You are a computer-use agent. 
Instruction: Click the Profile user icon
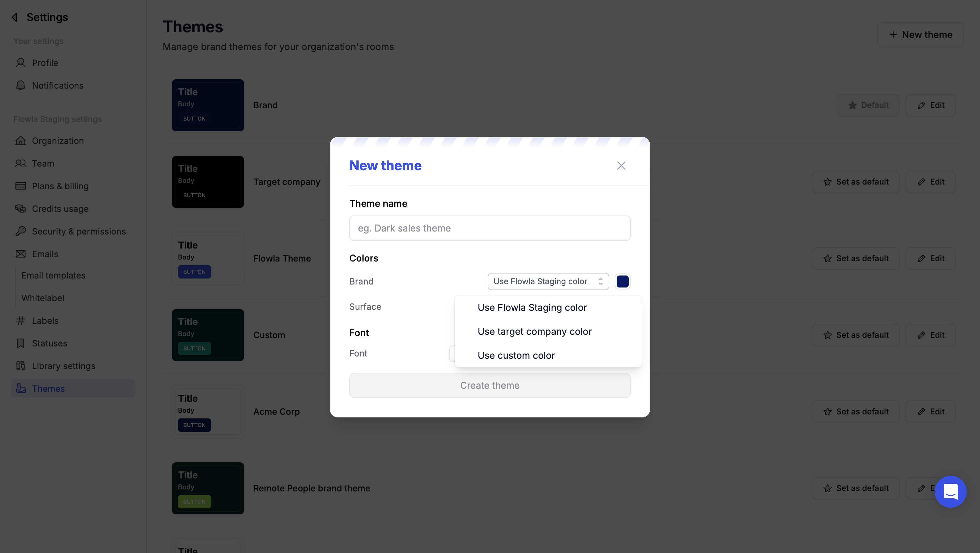click(21, 63)
